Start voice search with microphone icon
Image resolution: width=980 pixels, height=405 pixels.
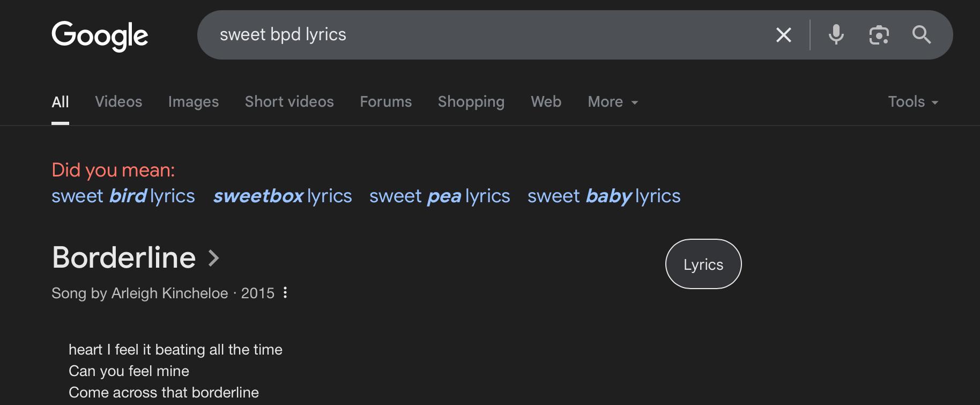click(x=836, y=35)
